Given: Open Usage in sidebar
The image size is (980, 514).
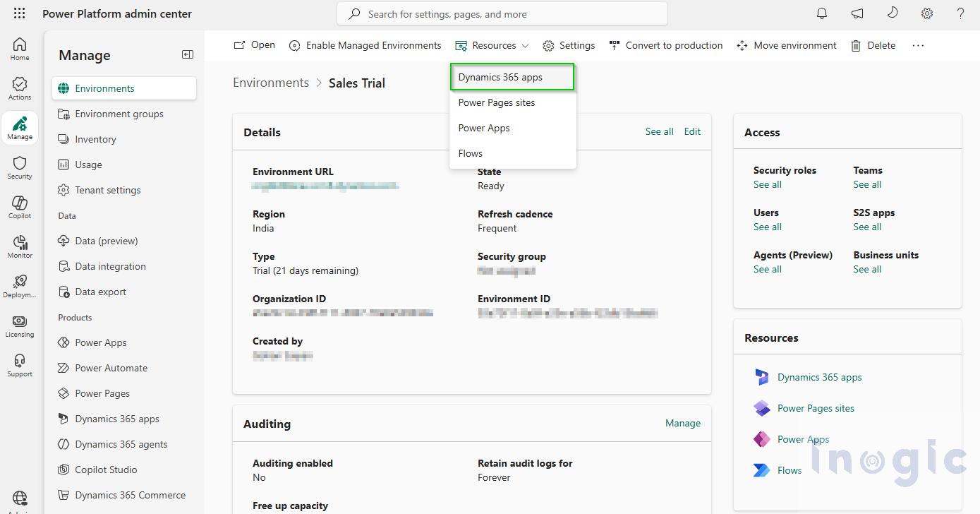Looking at the screenshot, I should click(x=124, y=165).
